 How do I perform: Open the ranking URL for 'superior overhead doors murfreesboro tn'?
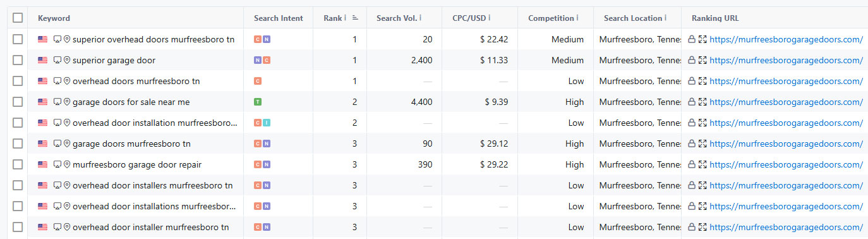pos(786,39)
